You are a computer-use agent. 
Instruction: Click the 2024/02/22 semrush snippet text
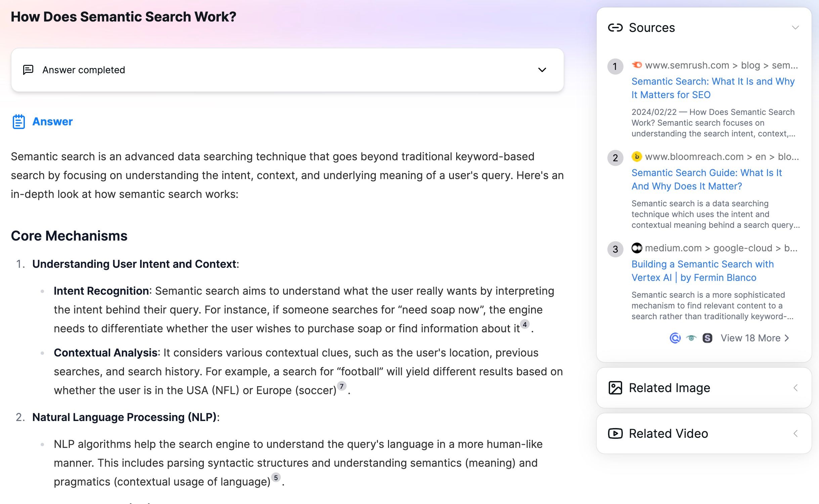click(x=713, y=123)
